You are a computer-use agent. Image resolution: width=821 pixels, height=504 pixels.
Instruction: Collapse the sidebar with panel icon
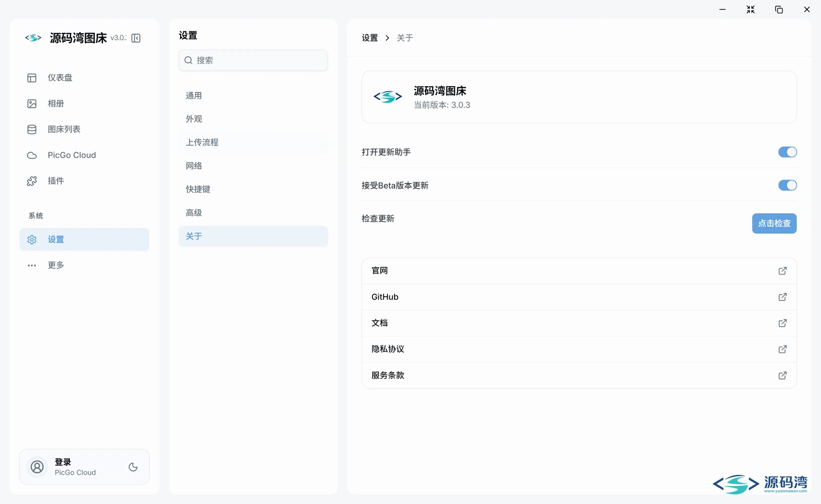pos(136,38)
